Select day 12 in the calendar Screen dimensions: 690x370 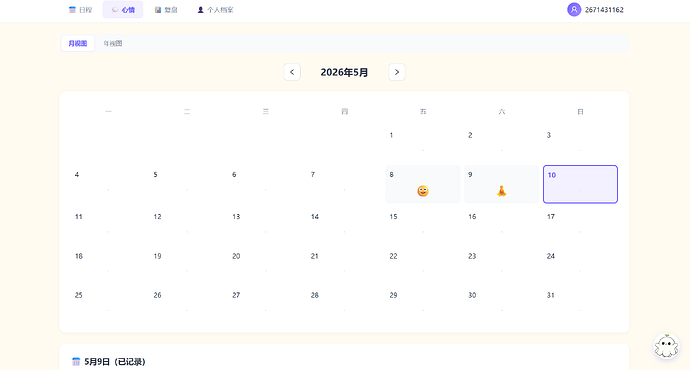point(187,225)
